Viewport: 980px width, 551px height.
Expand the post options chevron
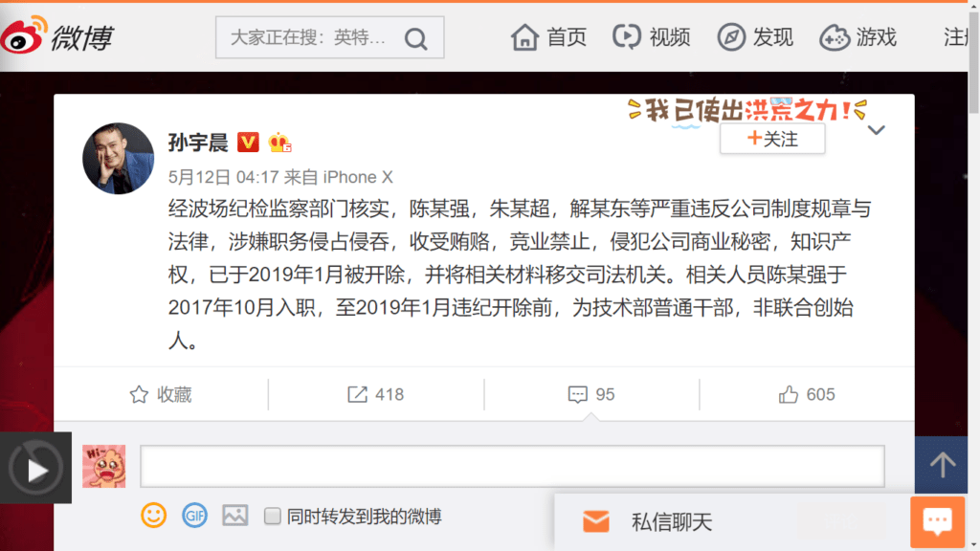pos(877,130)
